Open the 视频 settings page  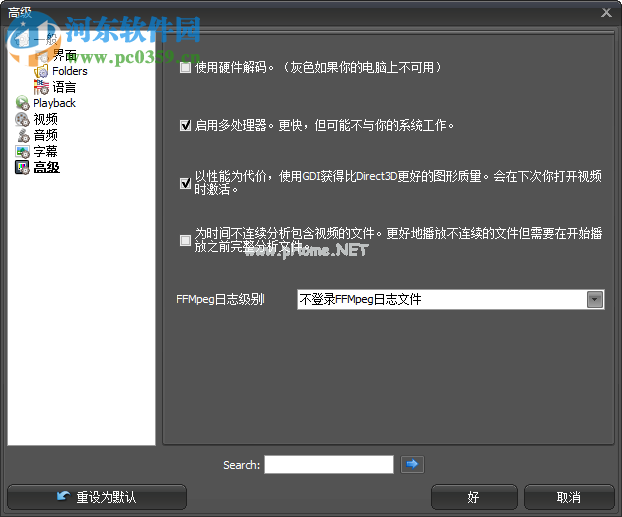46,119
